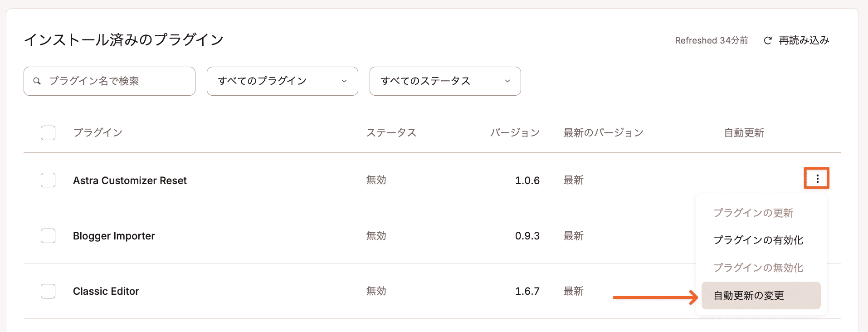Check the Astra Customizer Reset row checkbox
The width and height of the screenshot is (868, 332).
(48, 180)
